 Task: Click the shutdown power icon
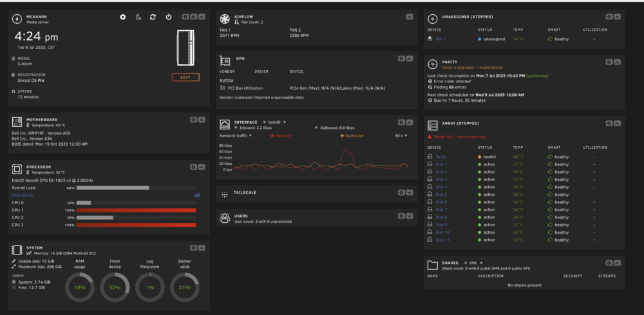point(168,17)
